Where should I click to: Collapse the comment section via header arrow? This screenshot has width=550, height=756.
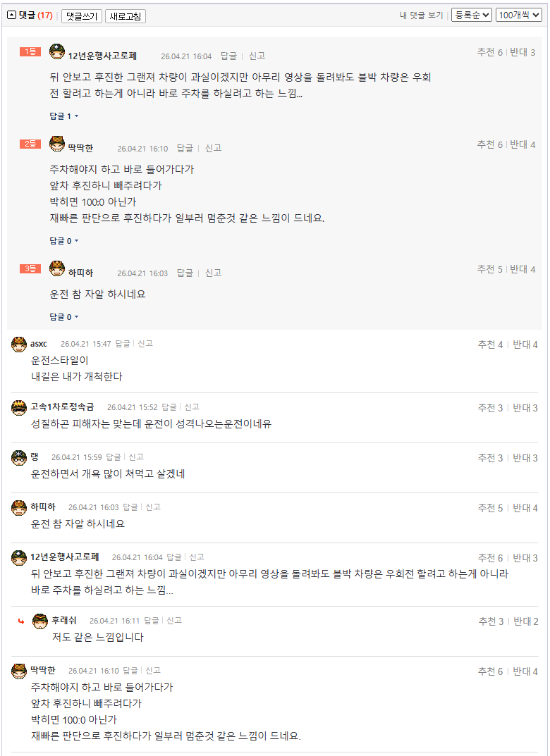(x=10, y=15)
